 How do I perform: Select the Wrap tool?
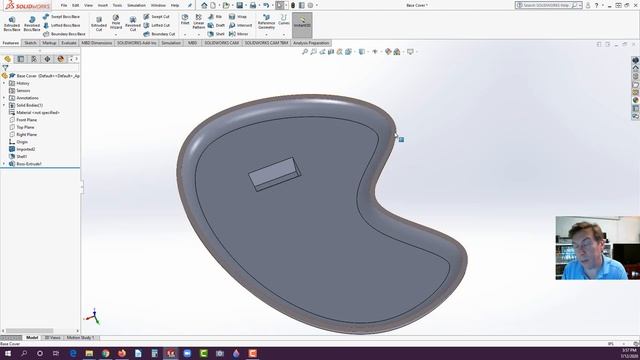[238, 17]
